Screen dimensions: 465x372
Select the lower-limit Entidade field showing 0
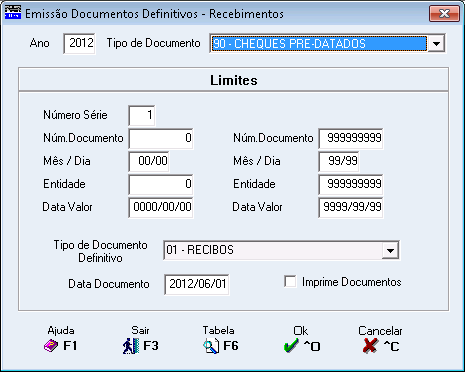[x=161, y=184]
